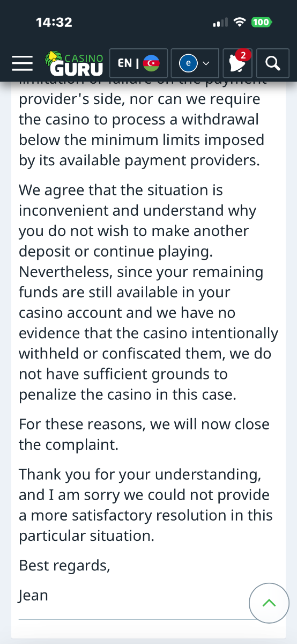
Task: Open notifications bell with 2 alerts
Action: tap(237, 64)
